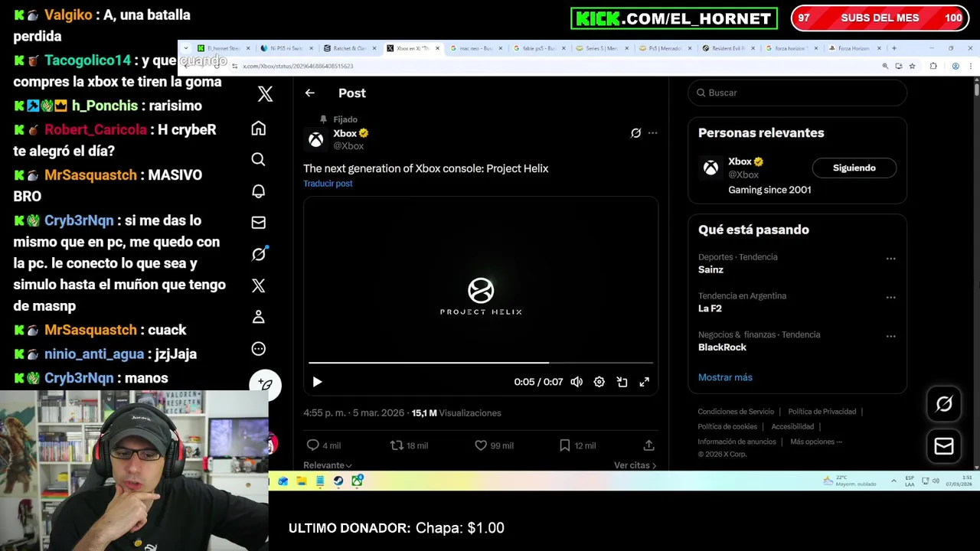Open browser extensions puzzle icon
The image size is (980, 551).
(933, 67)
